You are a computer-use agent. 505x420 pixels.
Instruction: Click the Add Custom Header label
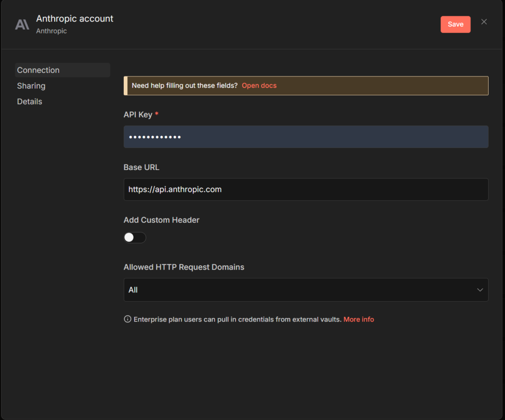coord(161,220)
